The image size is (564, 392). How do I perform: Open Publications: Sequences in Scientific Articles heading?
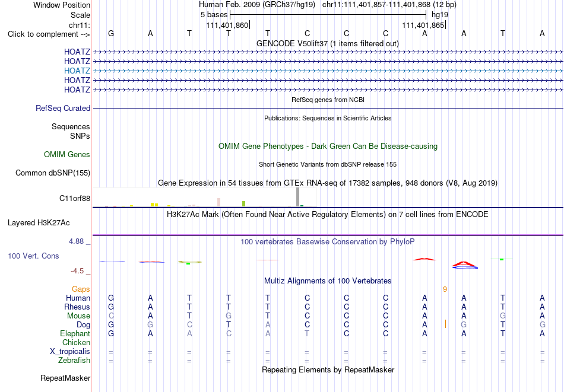[328, 118]
